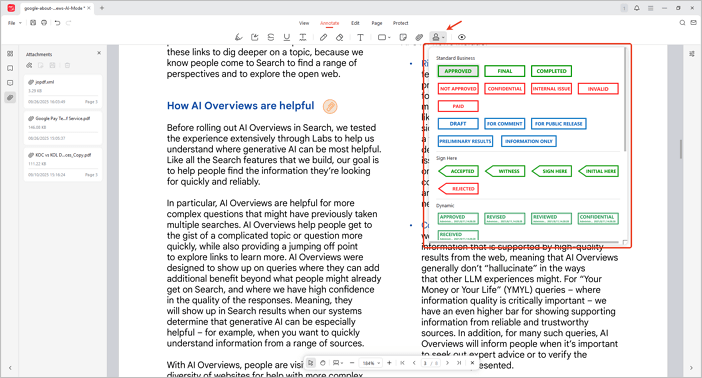Insert the INVALID stamp
The image size is (702, 378).
(x=598, y=89)
